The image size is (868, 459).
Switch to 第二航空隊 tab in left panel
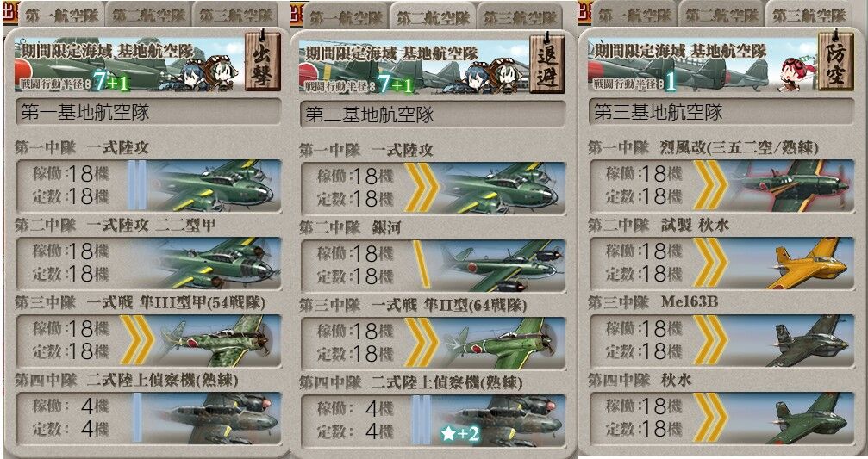pos(147,15)
